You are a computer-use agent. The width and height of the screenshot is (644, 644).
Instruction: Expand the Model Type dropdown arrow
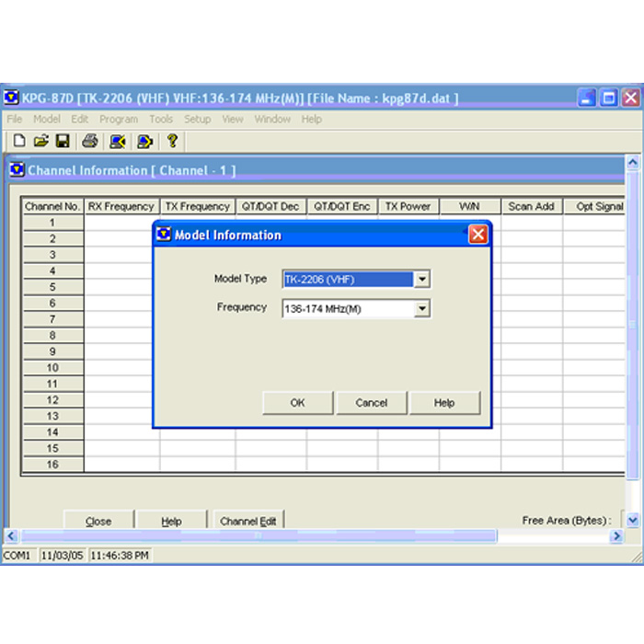[x=421, y=280]
